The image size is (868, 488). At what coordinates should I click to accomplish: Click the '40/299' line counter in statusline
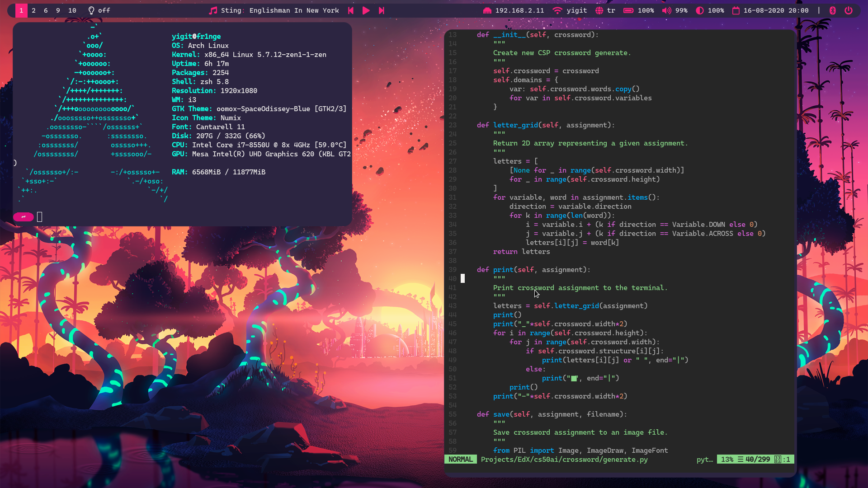(x=758, y=459)
